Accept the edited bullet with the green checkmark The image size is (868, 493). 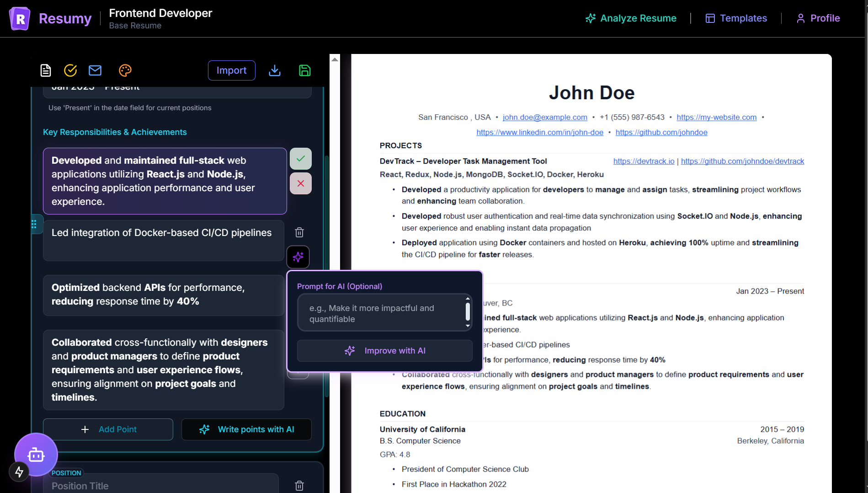coord(300,159)
